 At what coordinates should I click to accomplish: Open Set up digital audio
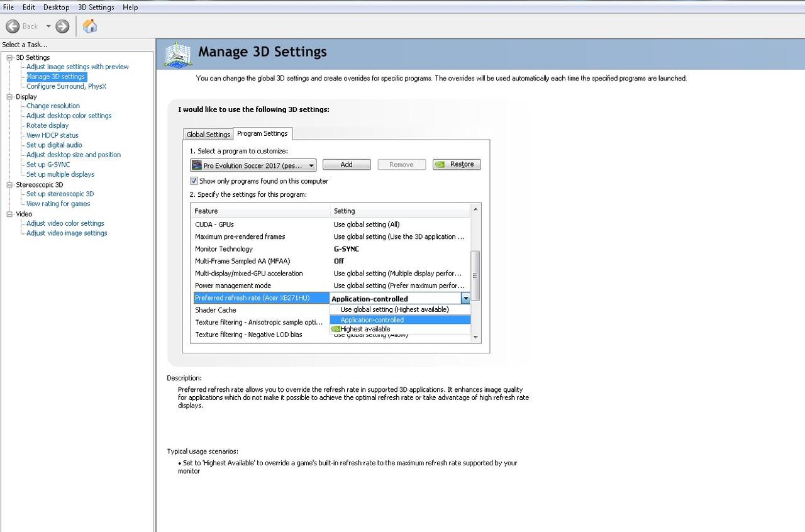(54, 145)
